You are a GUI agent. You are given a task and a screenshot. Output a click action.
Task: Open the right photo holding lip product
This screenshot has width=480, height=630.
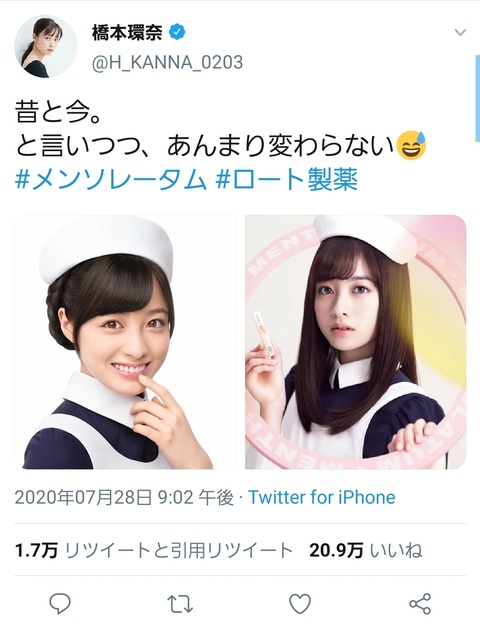point(355,342)
